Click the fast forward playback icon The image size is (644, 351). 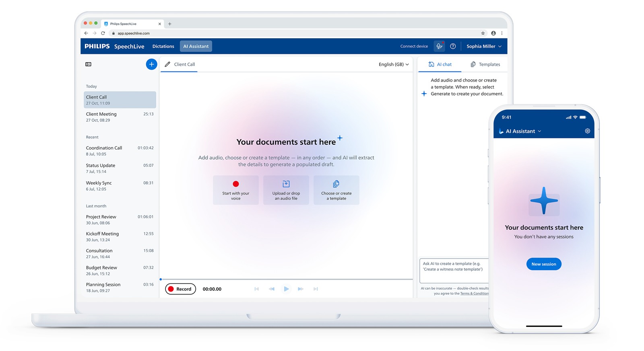(301, 289)
